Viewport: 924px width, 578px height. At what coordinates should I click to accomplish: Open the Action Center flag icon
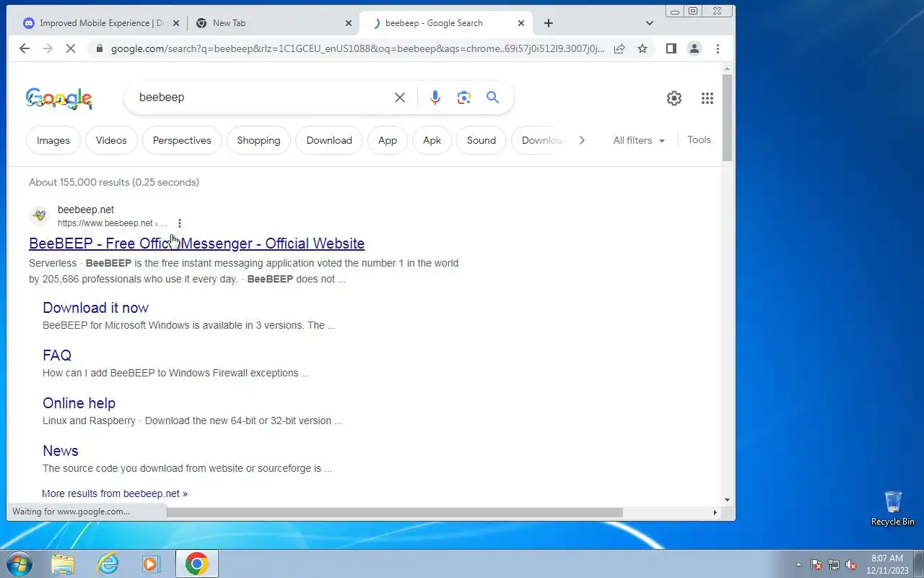[x=816, y=565]
